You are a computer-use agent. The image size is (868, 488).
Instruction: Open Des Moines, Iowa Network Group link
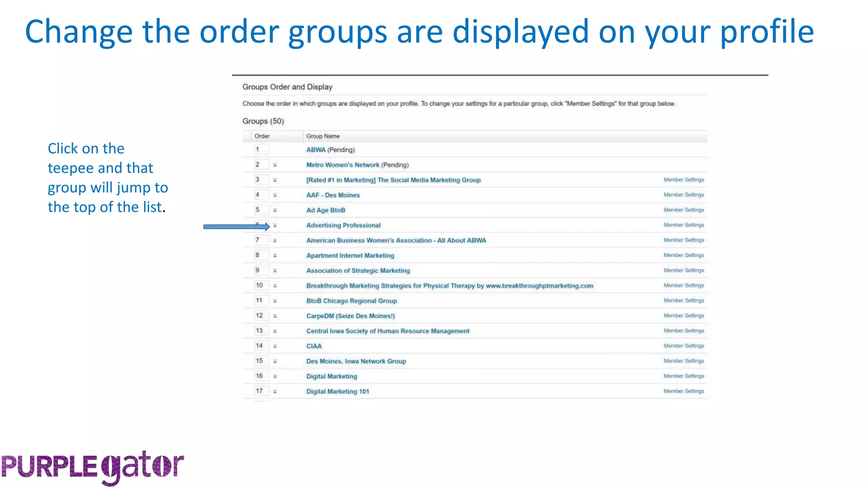pyautogui.click(x=356, y=361)
